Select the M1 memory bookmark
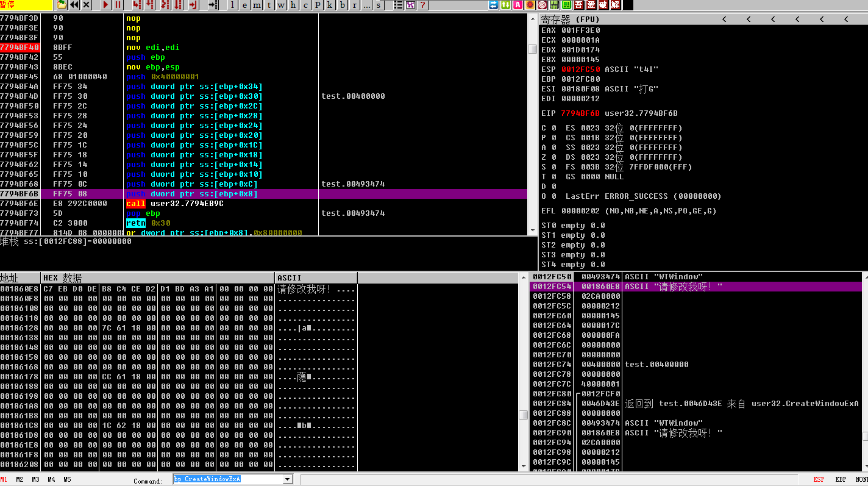 (x=4, y=479)
